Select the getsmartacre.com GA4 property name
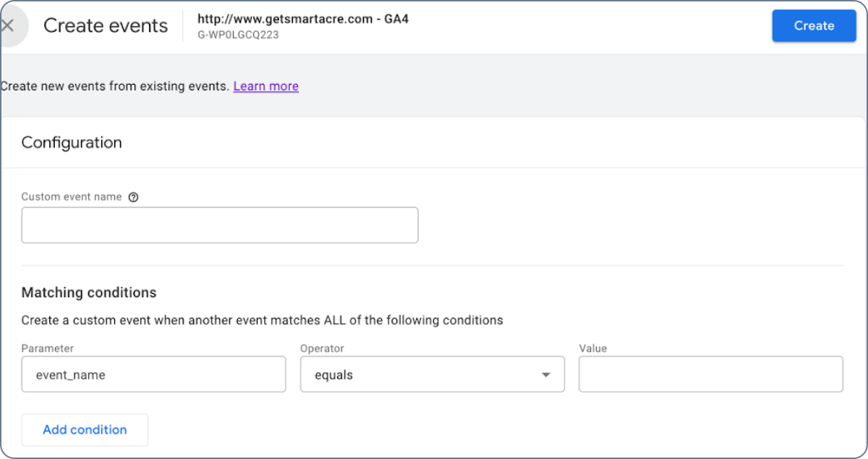The image size is (868, 459). [x=302, y=19]
